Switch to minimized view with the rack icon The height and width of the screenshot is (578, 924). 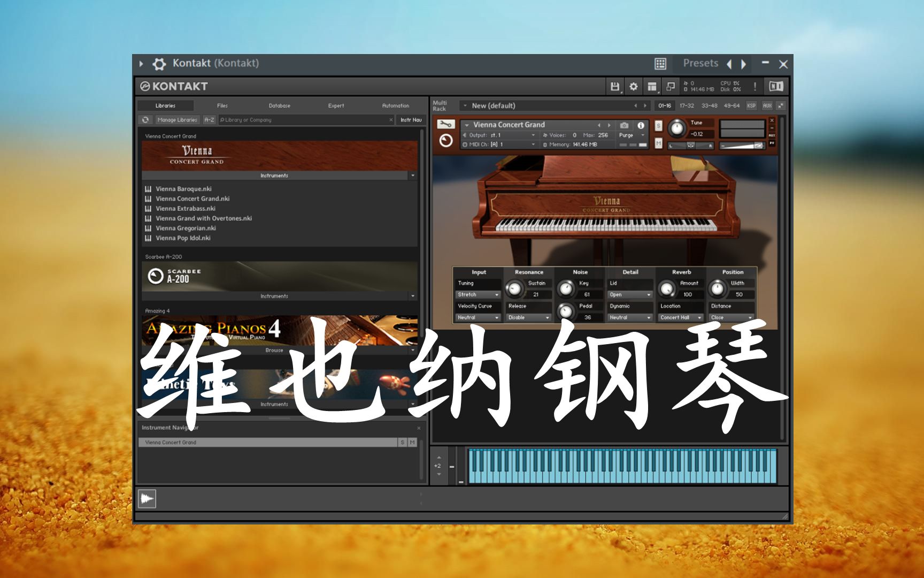[x=671, y=86]
